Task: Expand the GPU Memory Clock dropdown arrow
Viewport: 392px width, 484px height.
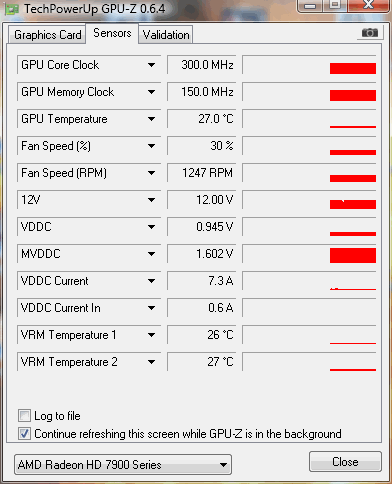Action: click(151, 92)
